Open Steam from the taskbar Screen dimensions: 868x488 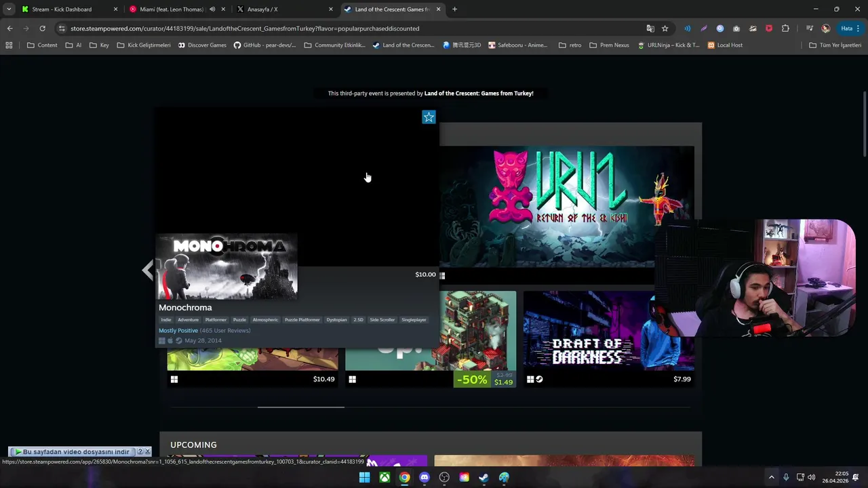coord(484,477)
